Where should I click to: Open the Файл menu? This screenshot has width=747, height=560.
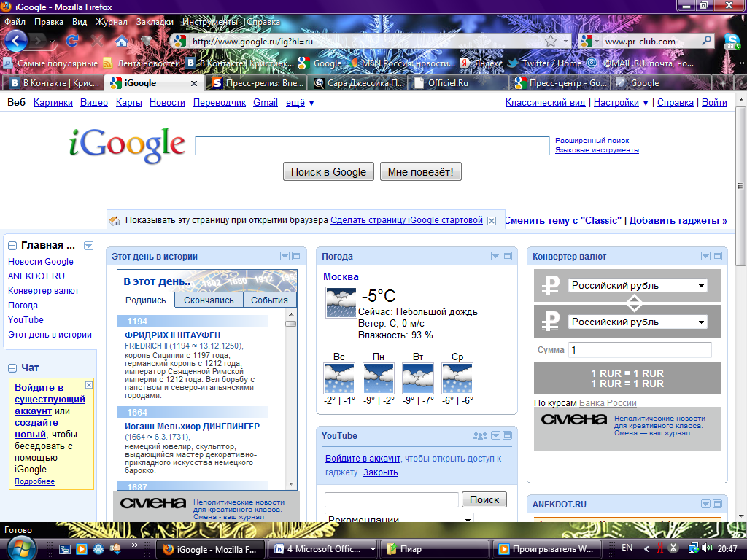pos(15,22)
